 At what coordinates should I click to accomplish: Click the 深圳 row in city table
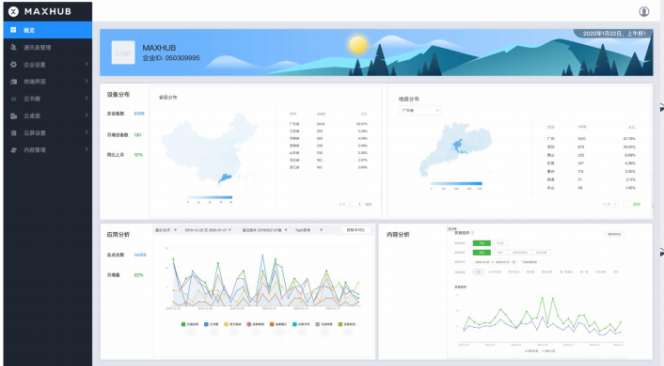(x=591, y=147)
